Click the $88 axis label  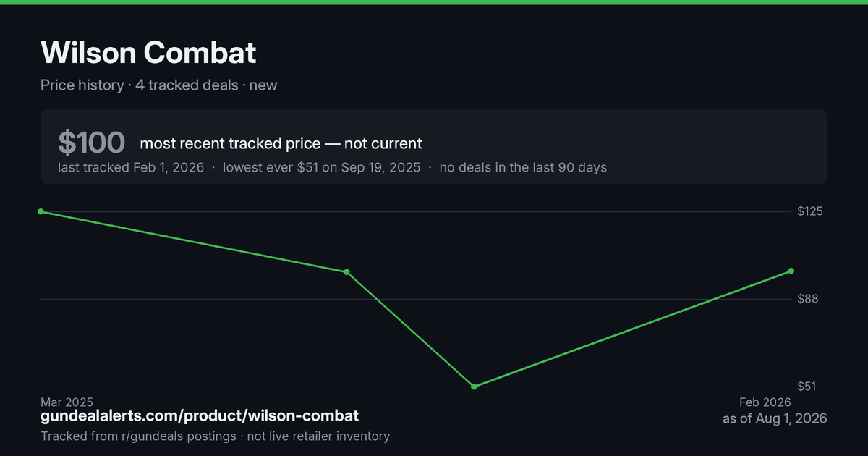(x=807, y=299)
